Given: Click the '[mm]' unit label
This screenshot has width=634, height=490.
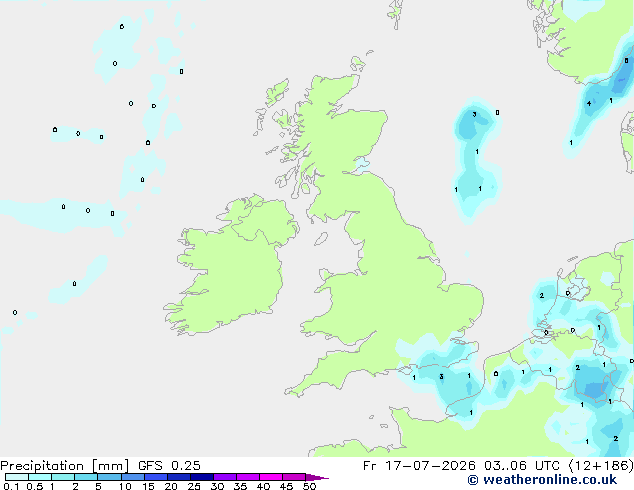Looking at the screenshot, I should pyautogui.click(x=110, y=466).
